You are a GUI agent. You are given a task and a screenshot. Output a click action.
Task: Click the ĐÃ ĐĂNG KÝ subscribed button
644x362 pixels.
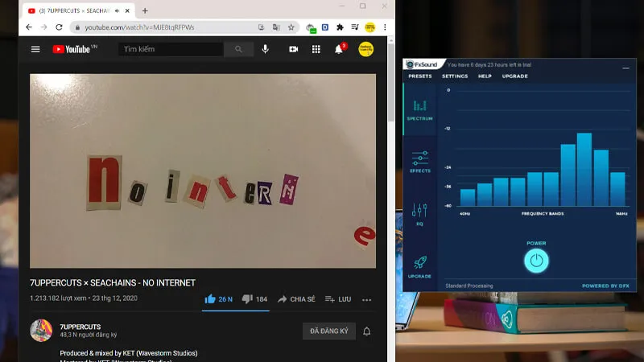click(x=328, y=331)
